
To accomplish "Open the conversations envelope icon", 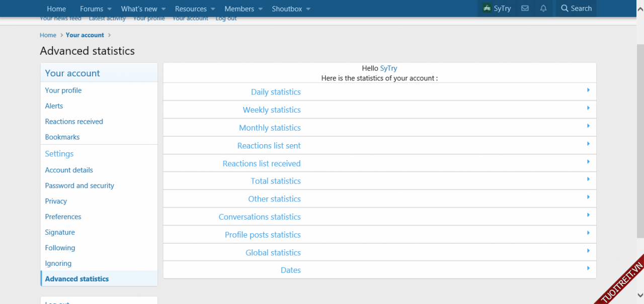I will (525, 9).
